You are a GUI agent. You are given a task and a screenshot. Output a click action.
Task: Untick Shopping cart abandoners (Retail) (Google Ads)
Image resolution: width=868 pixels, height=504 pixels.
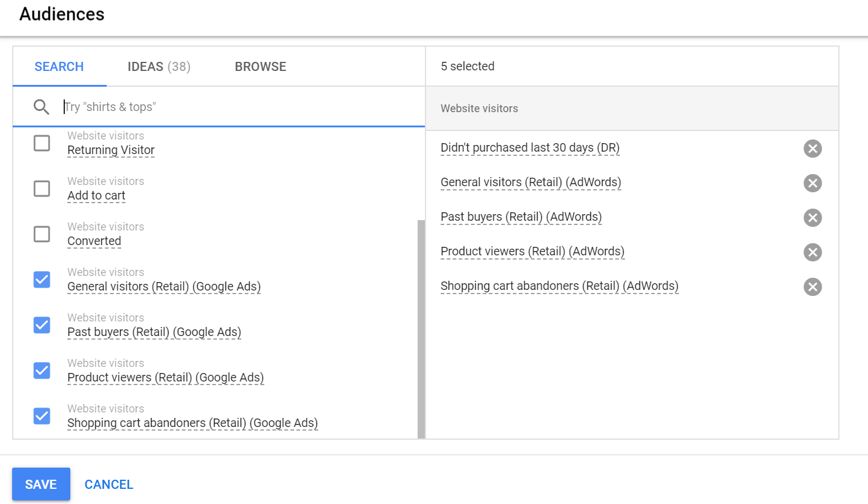(42, 416)
